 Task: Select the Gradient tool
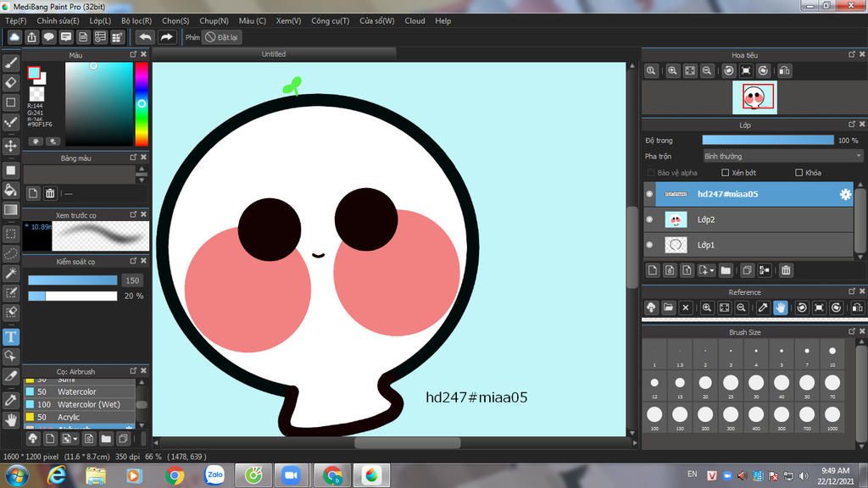click(x=10, y=210)
